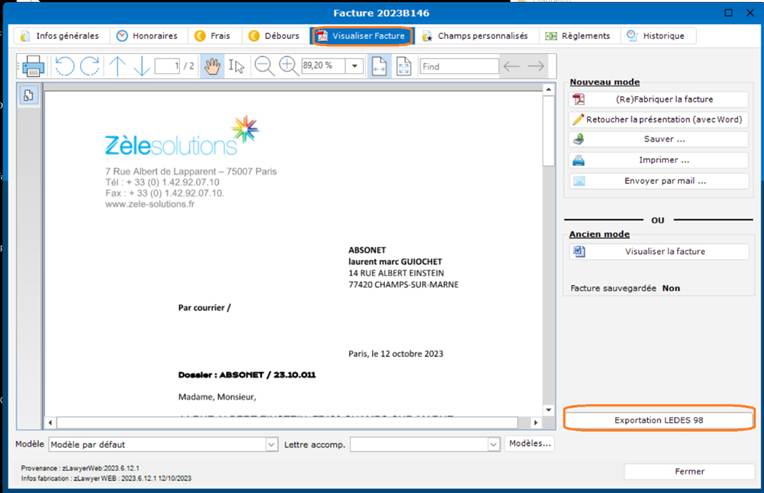Open the Lettre accomp. dropdown
Viewport: 764px width, 493px height.
[491, 444]
